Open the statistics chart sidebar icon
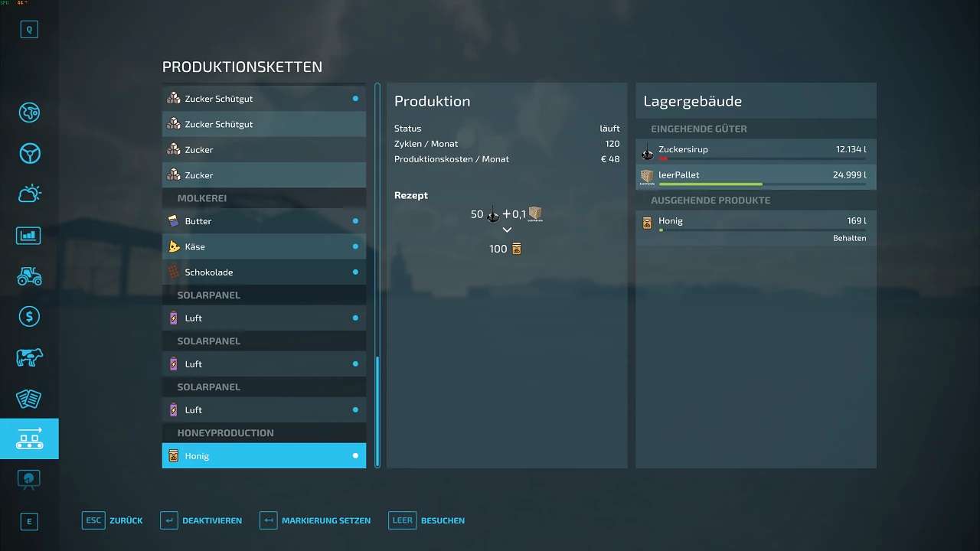Screen dimensions: 980x551 [x=29, y=235]
